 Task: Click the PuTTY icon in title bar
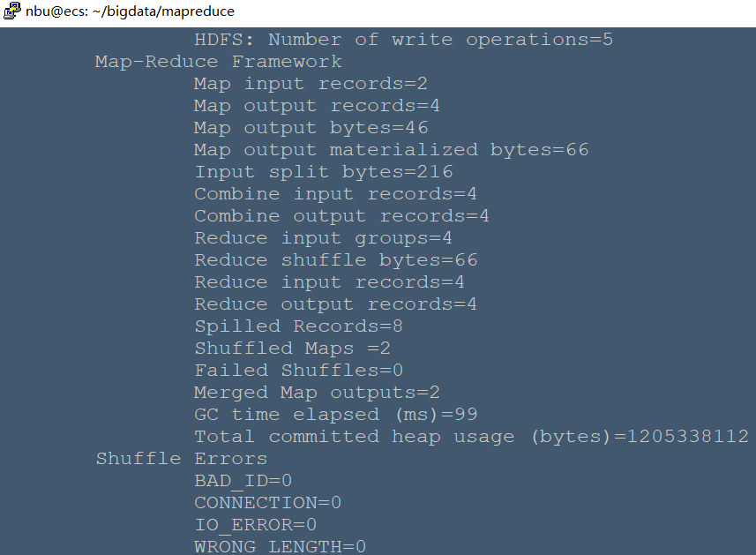pyautogui.click(x=11, y=11)
